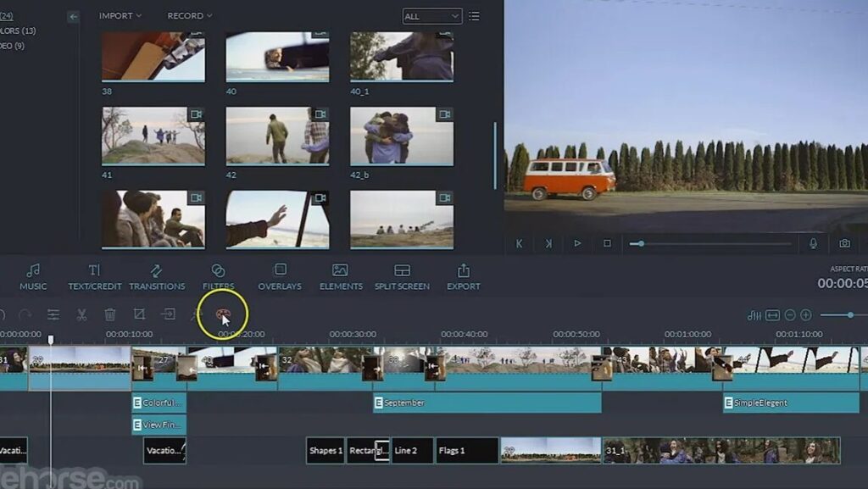This screenshot has height=489, width=868.
Task: Open the SPLIT SCREEN tab
Action: 402,277
